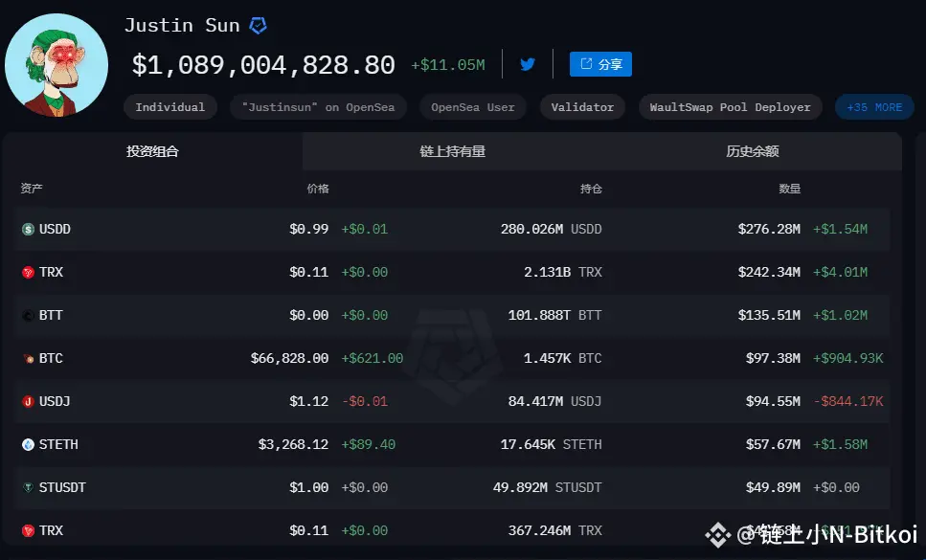Click the $276.28M USDD value
Screen dimensions: 926x560
[x=769, y=229]
